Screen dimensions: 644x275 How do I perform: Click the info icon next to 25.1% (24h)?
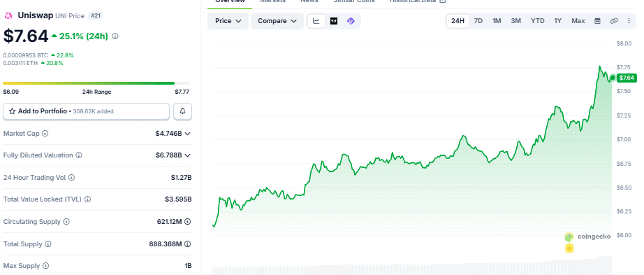(x=115, y=36)
